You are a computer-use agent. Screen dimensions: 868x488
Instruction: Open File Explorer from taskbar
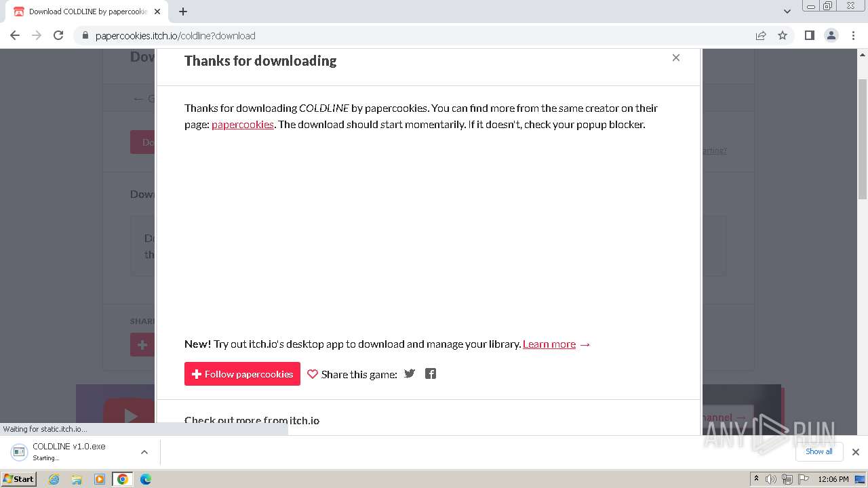[x=77, y=479]
